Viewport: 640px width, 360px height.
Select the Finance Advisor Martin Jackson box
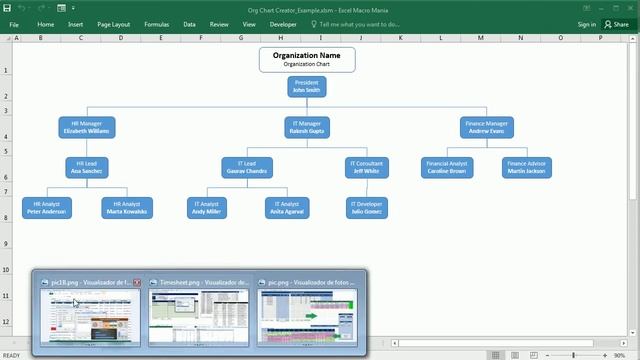(x=527, y=167)
